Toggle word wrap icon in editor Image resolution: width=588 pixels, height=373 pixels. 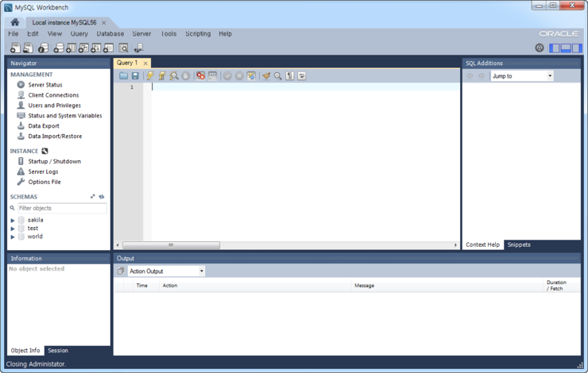(x=302, y=76)
